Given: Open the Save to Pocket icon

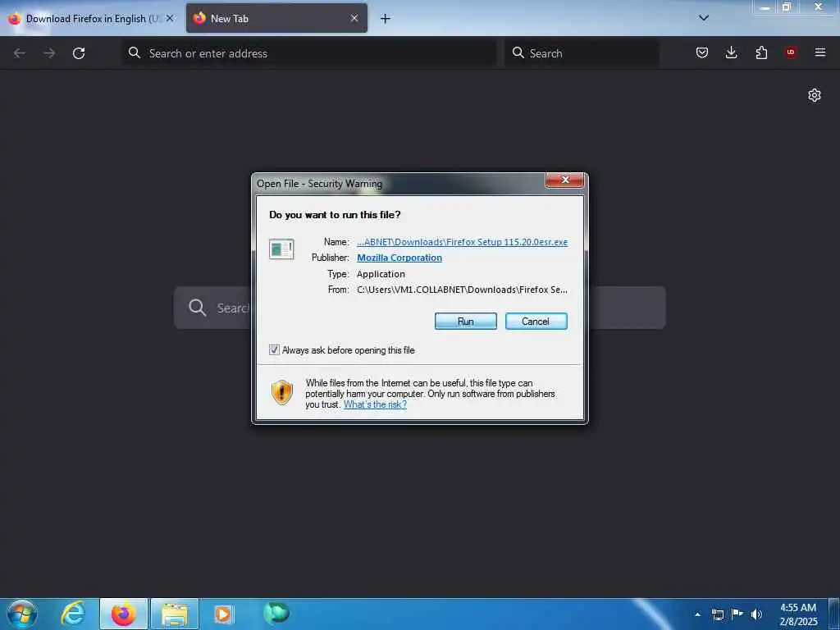Looking at the screenshot, I should (702, 52).
